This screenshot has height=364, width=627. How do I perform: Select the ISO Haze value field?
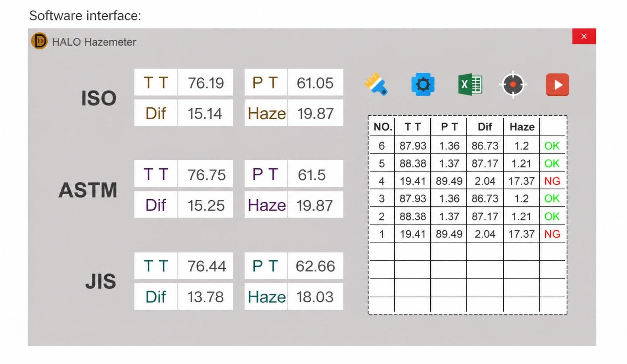click(x=315, y=113)
